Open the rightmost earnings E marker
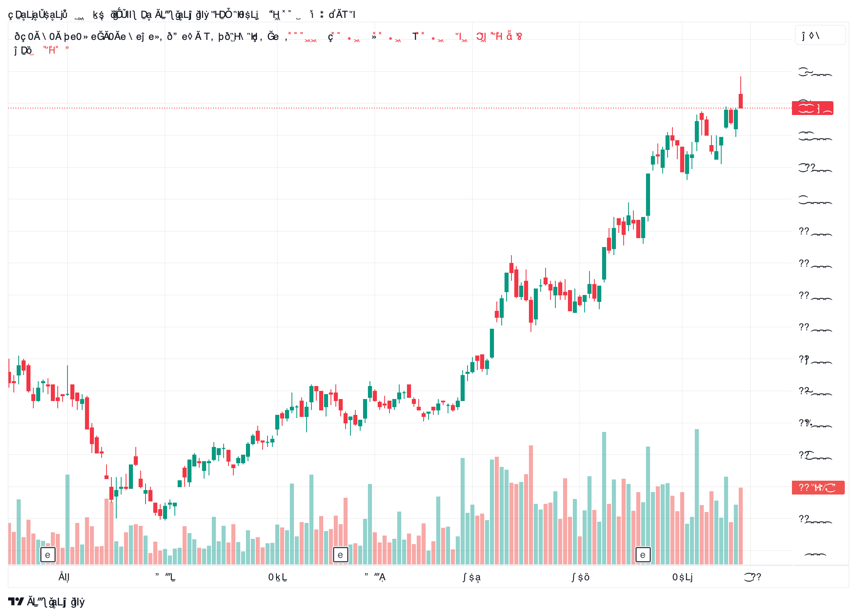Viewport: 857px width, 616px height. pos(643,555)
